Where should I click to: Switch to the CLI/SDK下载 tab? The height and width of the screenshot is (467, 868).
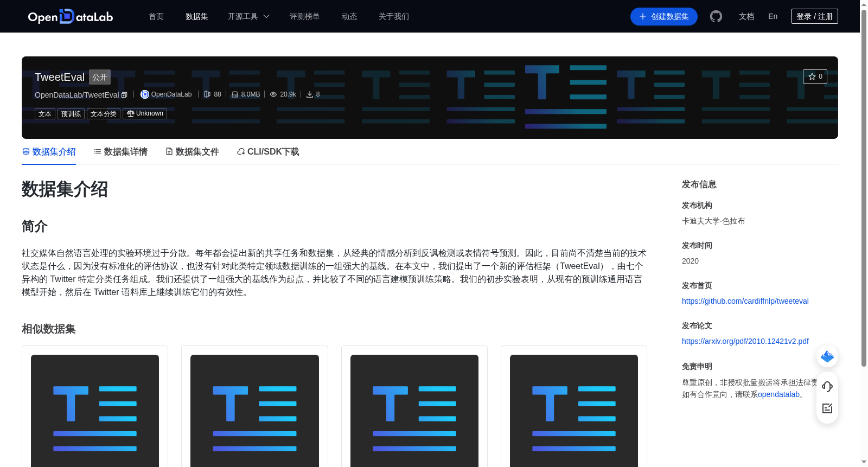tap(268, 152)
